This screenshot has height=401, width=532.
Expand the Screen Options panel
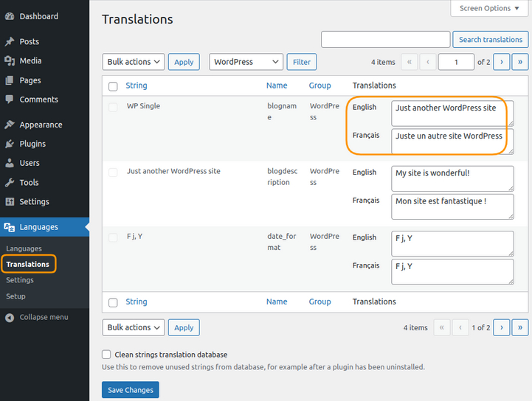[489, 8]
